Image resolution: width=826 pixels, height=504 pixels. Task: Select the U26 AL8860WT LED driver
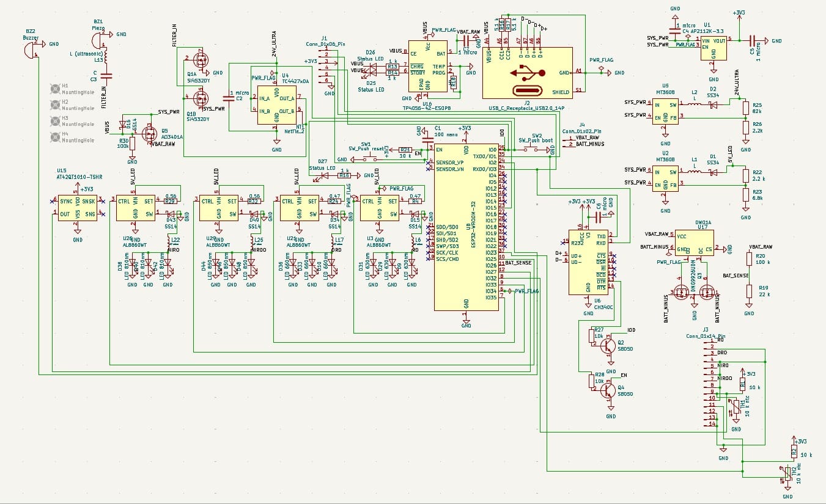pos(136,208)
